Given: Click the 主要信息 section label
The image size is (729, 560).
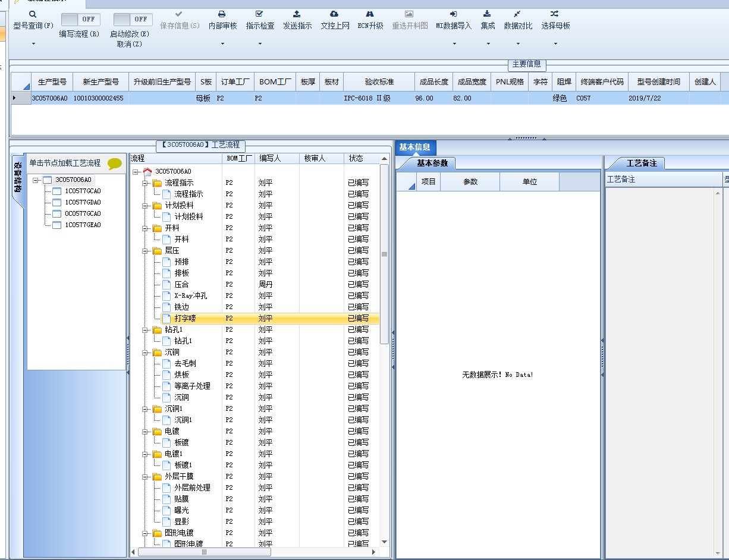Looking at the screenshot, I should [x=527, y=64].
